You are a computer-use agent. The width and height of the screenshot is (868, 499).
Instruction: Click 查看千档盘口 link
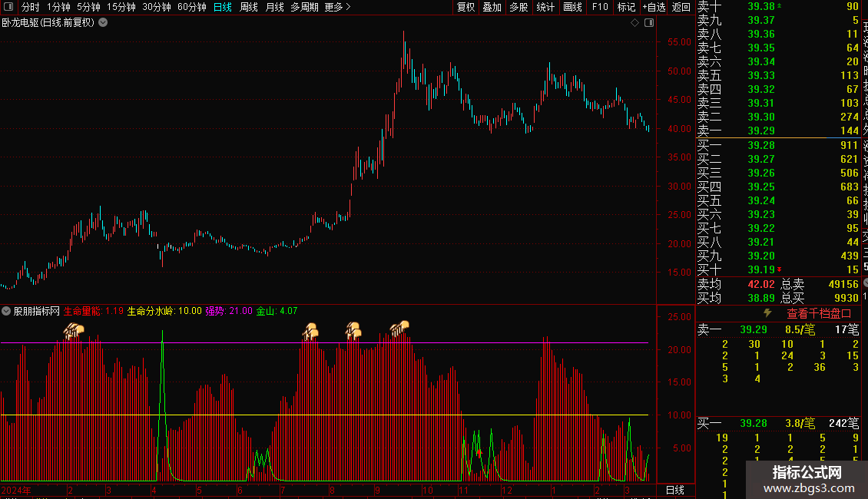tap(819, 314)
